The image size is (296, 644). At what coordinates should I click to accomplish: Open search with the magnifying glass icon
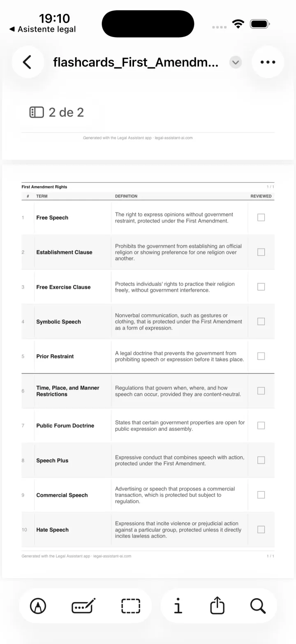pos(258,606)
